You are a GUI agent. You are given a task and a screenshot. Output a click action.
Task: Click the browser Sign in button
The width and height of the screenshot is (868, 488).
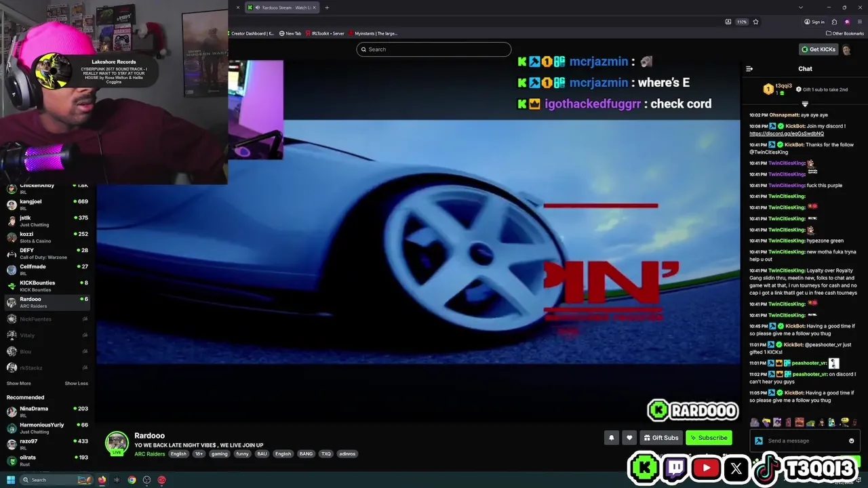point(814,22)
